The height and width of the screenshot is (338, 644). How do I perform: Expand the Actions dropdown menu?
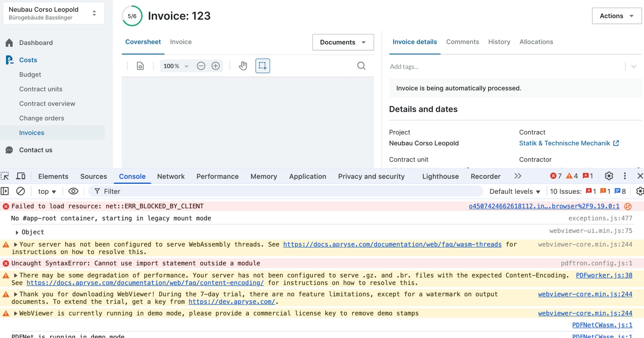point(616,16)
